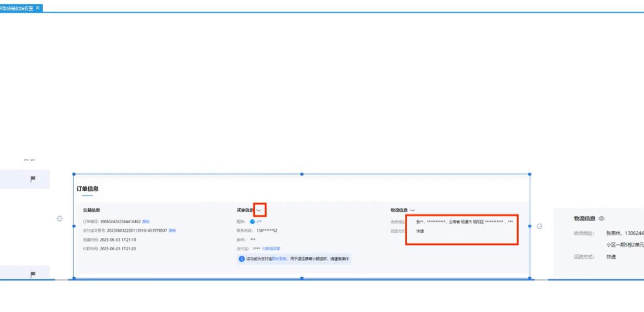Open the 即时到账 link in the notice
Screen dimensions: 644x312
point(279,259)
